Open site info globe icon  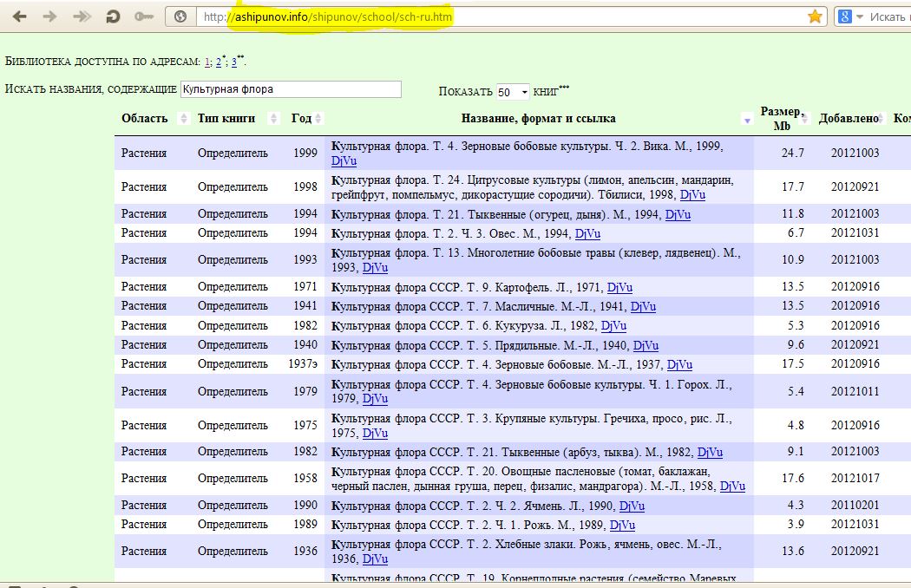(x=181, y=16)
